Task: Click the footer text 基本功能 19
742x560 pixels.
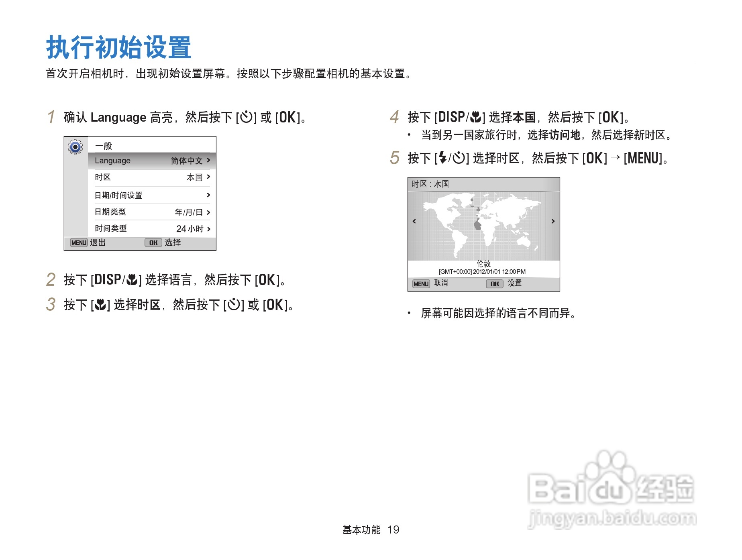Action: (371, 530)
